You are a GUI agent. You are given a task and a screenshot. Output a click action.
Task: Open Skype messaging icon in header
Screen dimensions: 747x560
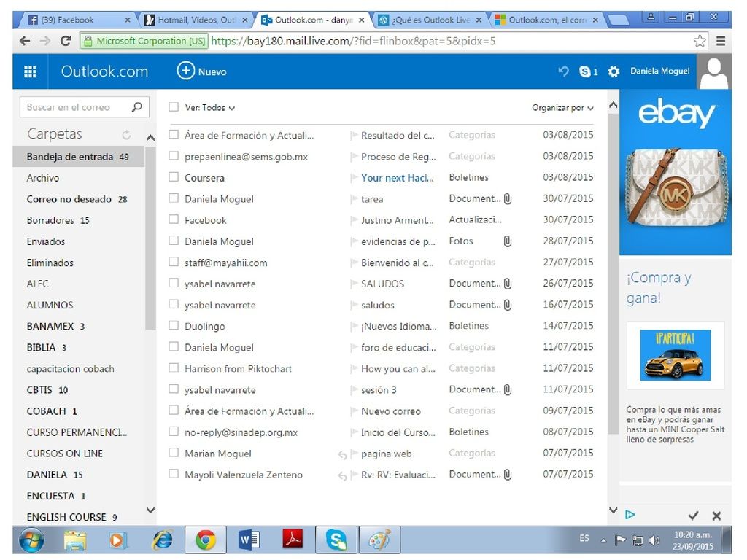pos(584,71)
